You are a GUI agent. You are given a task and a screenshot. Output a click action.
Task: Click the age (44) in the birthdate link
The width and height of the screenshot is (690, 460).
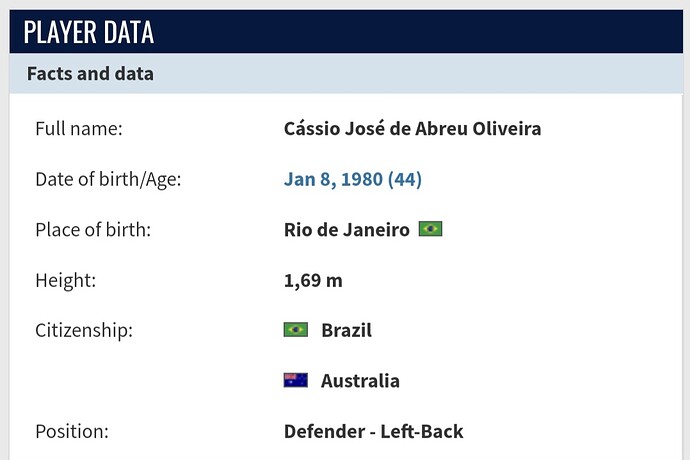pyautogui.click(x=405, y=180)
